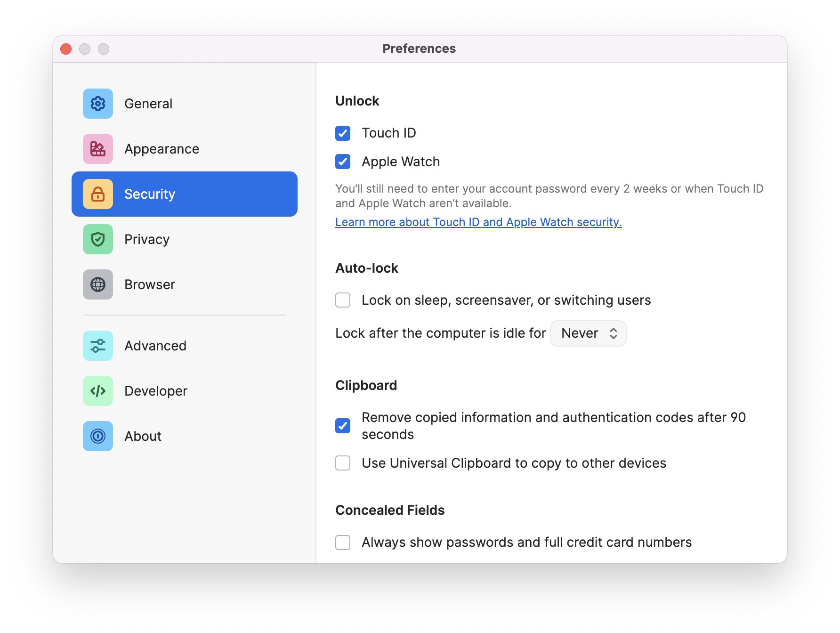This screenshot has width=840, height=633.
Task: Click the Concealed Fields heading
Action: point(390,511)
